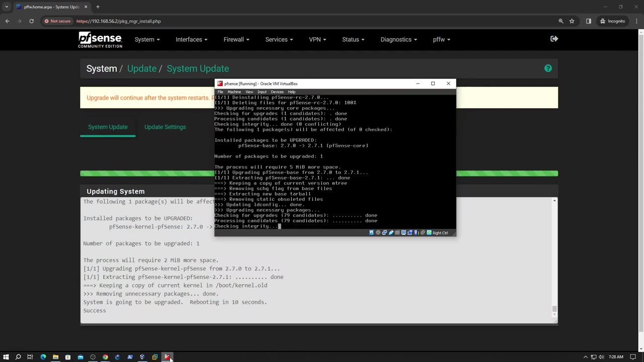Image resolution: width=644 pixels, height=362 pixels.
Task: Click the volume speaker tray icon
Action: point(601,357)
